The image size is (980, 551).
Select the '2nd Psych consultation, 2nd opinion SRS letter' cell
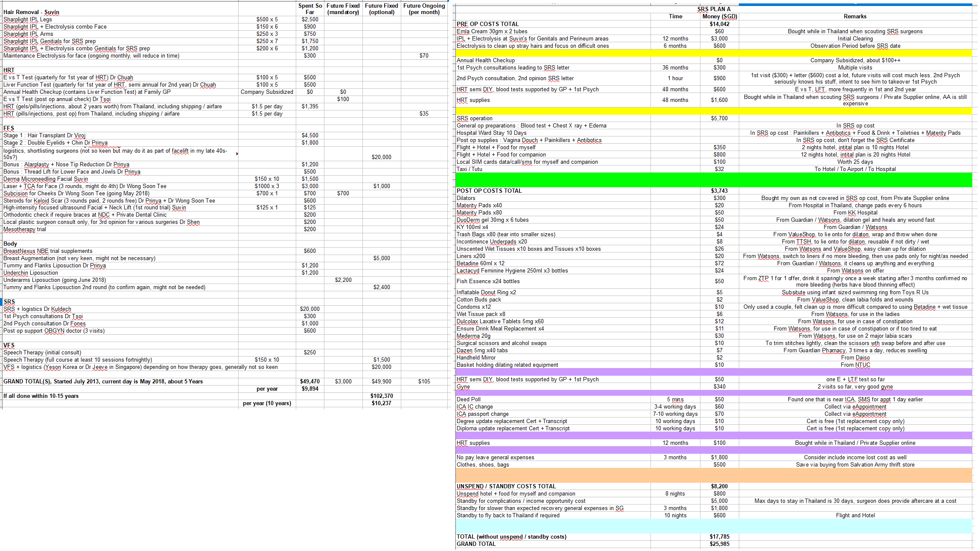tap(515, 78)
